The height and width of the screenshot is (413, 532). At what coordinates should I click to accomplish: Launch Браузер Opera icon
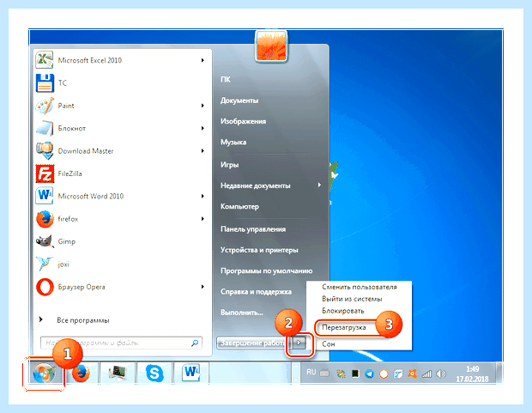pos(45,287)
